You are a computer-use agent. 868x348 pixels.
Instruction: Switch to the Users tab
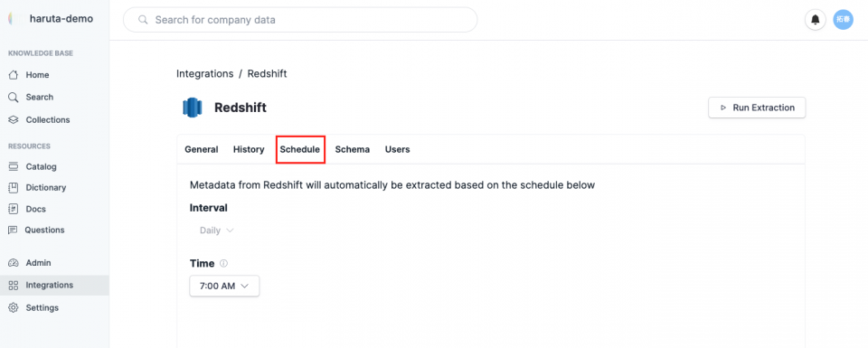[398, 149]
